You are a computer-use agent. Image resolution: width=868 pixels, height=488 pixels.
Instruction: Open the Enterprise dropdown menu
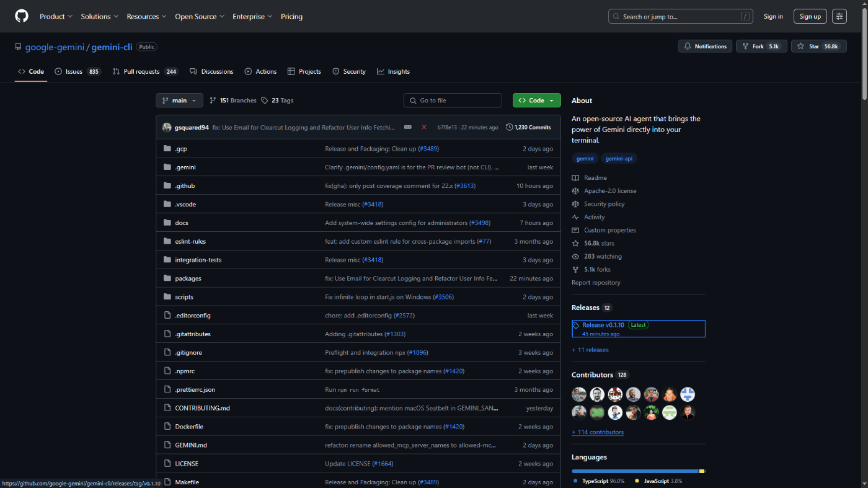point(252,17)
